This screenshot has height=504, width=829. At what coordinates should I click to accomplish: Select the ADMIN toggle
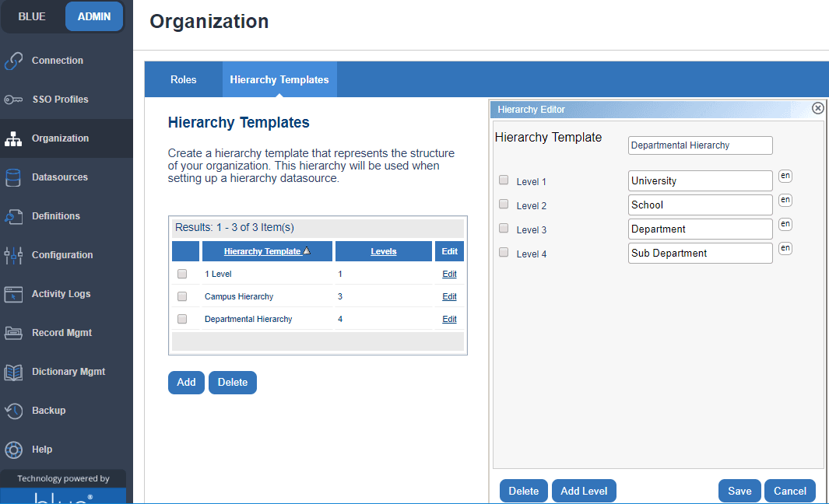pyautogui.click(x=94, y=16)
